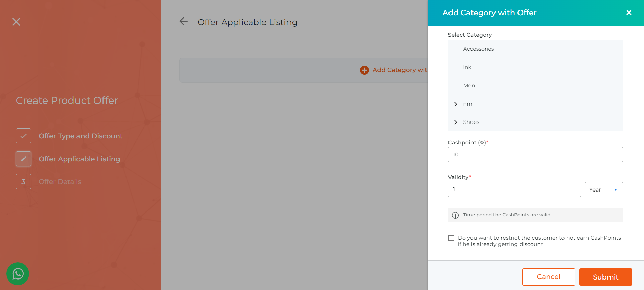Image resolution: width=644 pixels, height=290 pixels.
Task: Click the 'Select Category' label
Action: (x=470, y=35)
